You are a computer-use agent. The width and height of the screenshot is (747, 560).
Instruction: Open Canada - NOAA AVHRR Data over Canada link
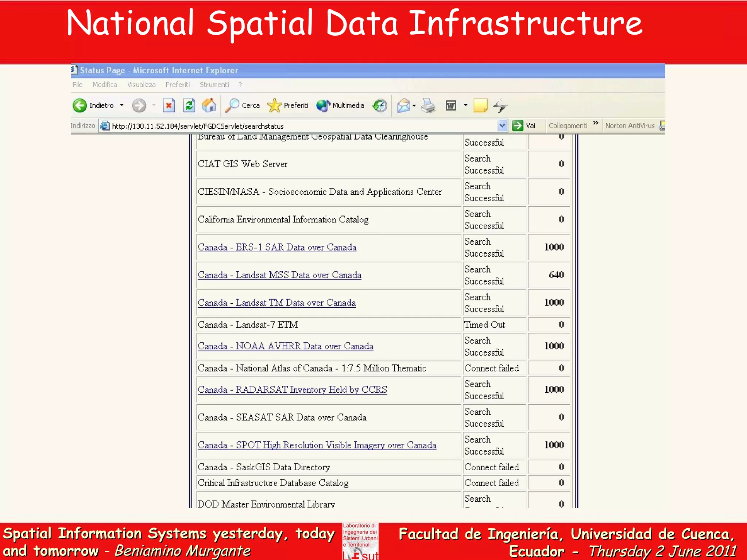285,346
